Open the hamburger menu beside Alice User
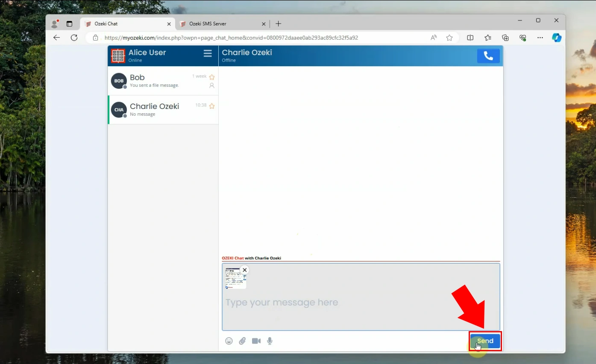 [x=208, y=53]
